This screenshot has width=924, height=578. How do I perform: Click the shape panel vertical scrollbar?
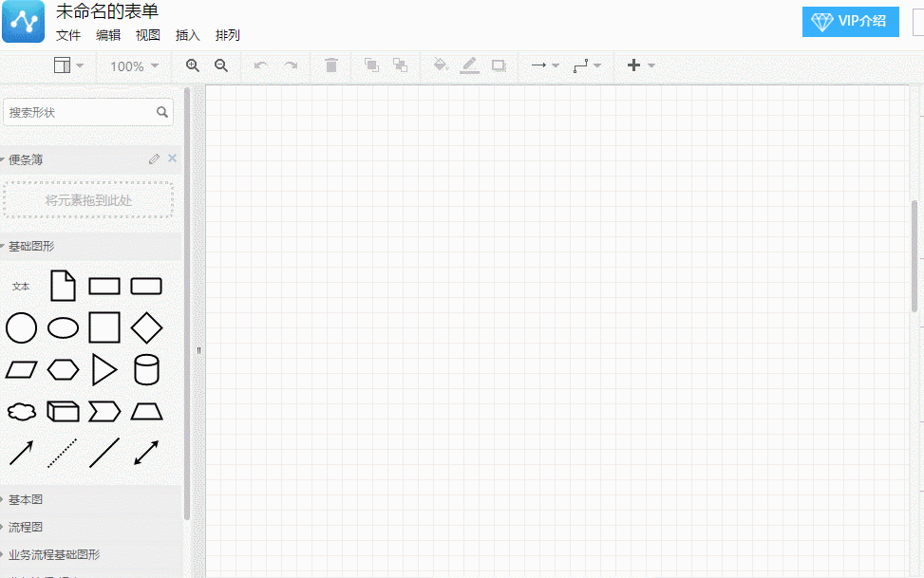187,304
